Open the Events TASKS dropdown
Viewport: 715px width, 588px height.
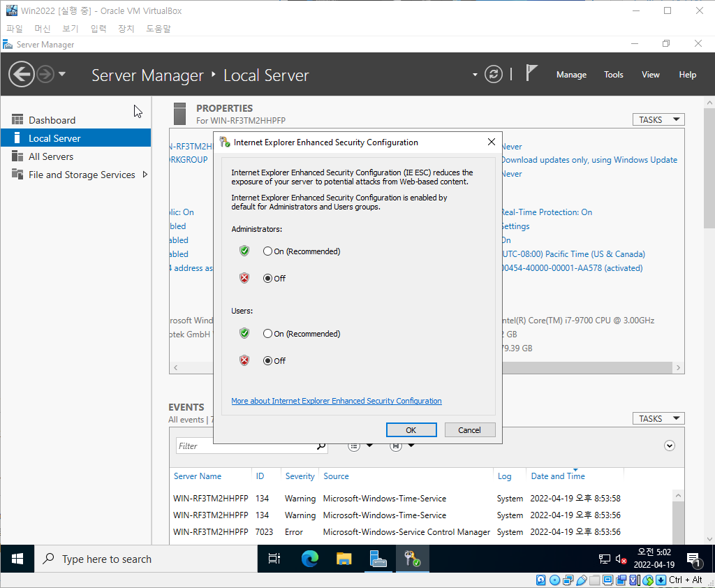pos(658,418)
